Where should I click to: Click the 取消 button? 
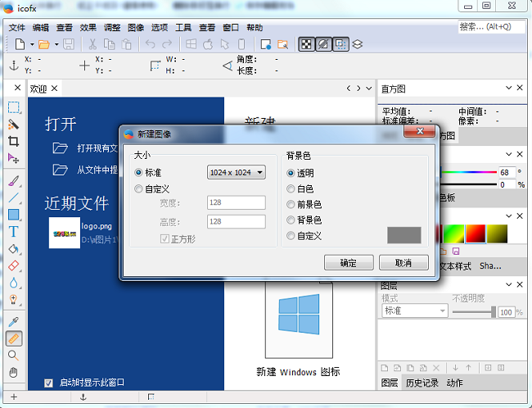(x=404, y=263)
